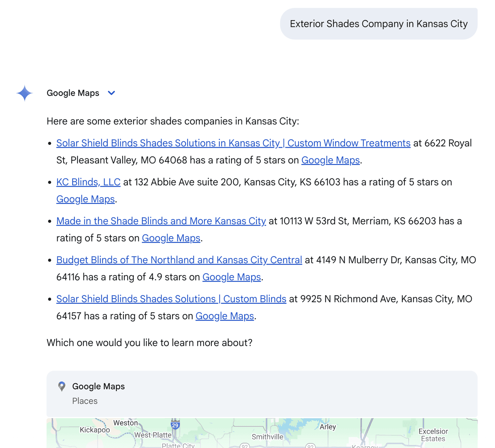Image resolution: width=495 pixels, height=448 pixels.
Task: Click the Google Maps pin icon
Action: click(x=62, y=387)
